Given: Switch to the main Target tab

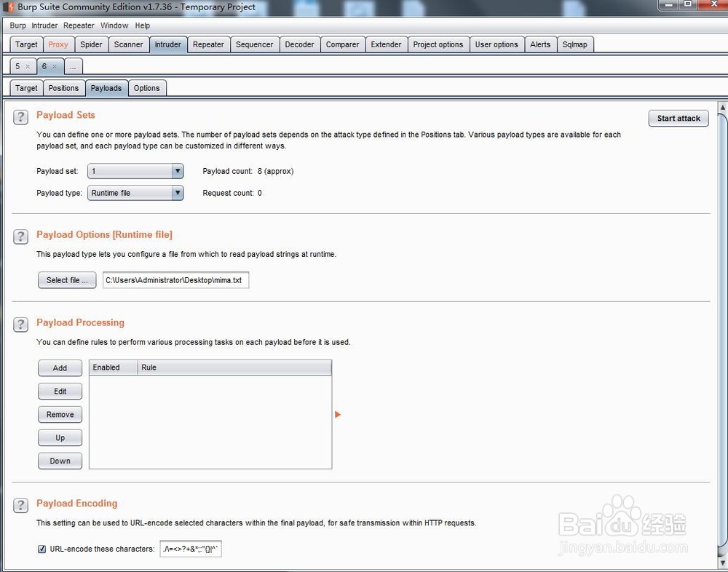Looking at the screenshot, I should (26, 44).
